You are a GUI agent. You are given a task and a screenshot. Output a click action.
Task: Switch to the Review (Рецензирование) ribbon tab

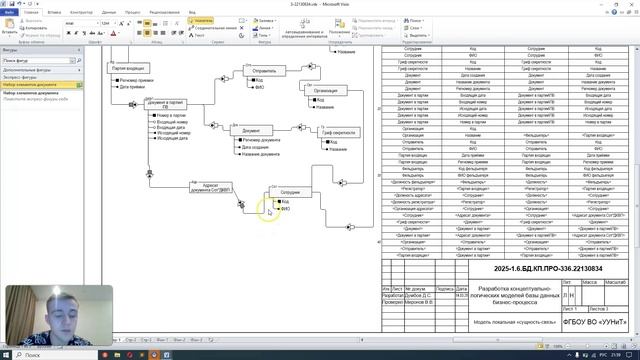164,12
